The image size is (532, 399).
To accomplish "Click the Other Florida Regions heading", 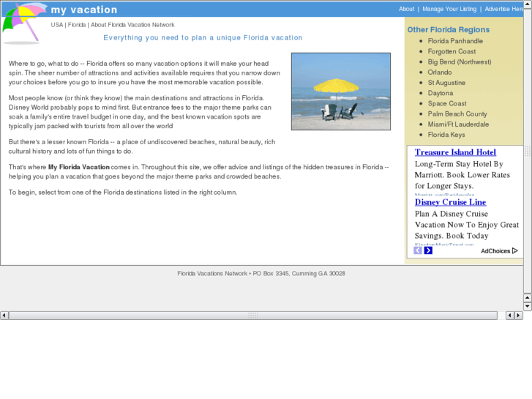I will (448, 30).
